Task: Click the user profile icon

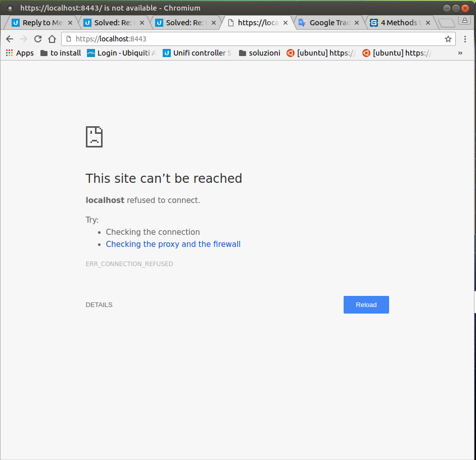Action: (x=464, y=20)
